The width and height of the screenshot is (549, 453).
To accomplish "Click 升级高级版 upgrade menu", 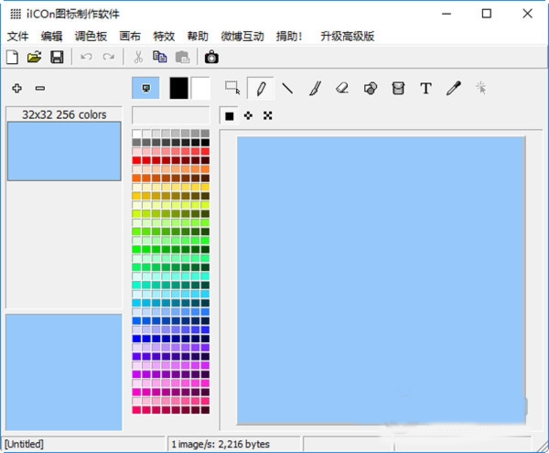I will pos(347,36).
